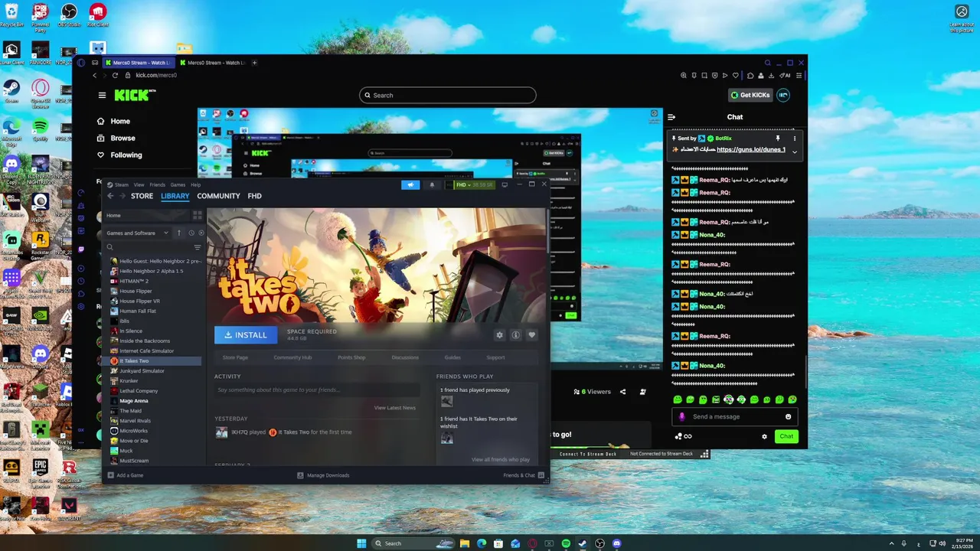980x551 pixels.
Task: Open OBS Studio from the taskbar
Action: (599, 543)
